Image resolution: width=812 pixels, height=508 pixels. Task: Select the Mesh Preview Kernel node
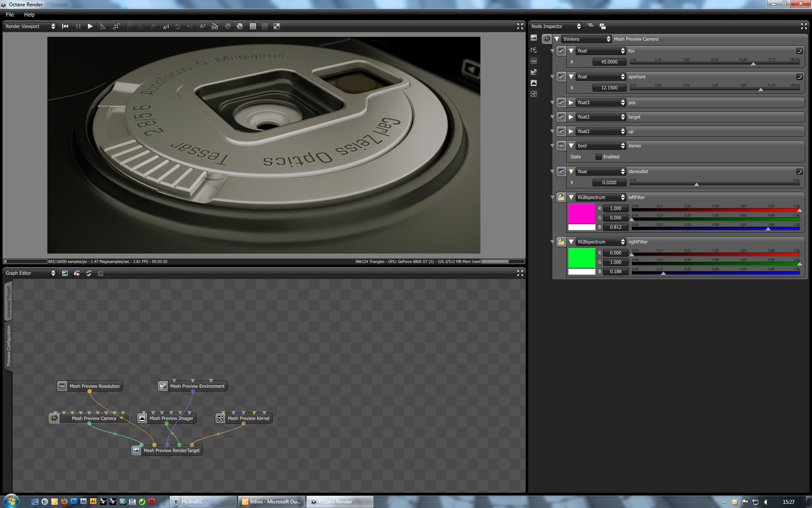(x=248, y=418)
